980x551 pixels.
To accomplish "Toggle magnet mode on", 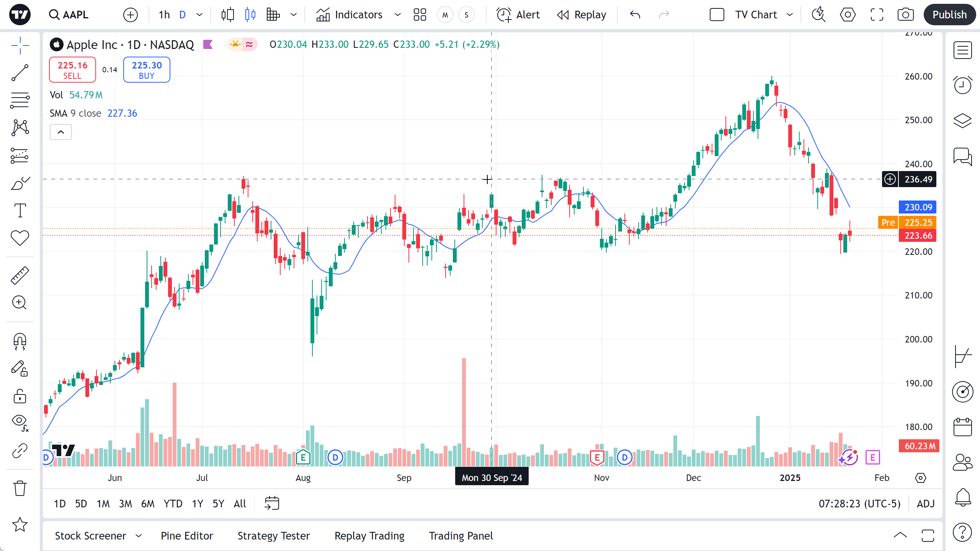I will [20, 341].
